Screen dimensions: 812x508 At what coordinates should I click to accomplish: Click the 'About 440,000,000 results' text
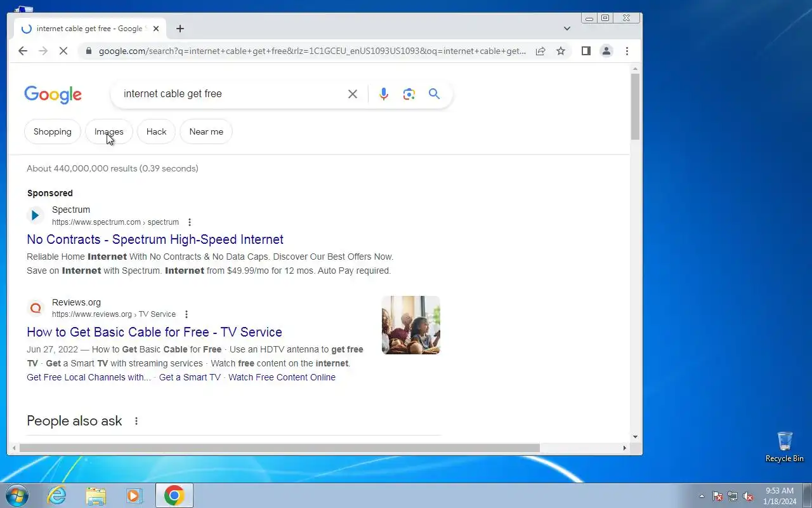pyautogui.click(x=112, y=168)
